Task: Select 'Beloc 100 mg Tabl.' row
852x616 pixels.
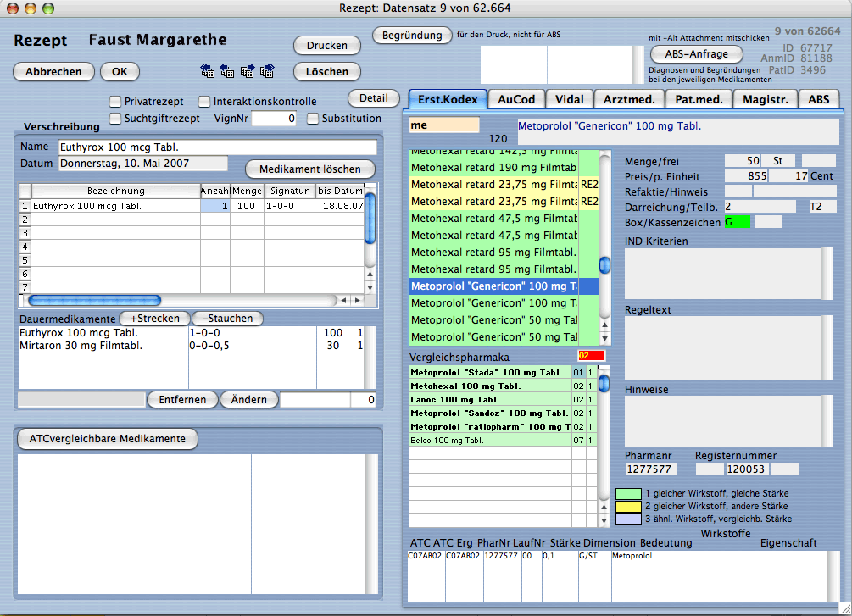Action: pyautogui.click(x=503, y=441)
